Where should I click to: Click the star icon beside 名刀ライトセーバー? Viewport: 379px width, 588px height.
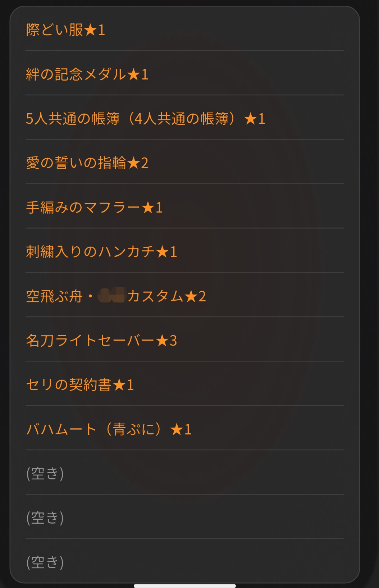(x=162, y=340)
